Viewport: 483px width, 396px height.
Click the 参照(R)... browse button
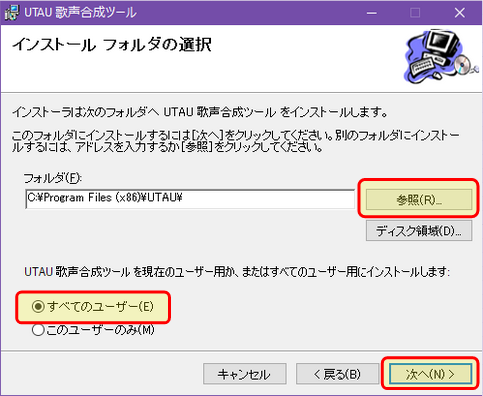[x=419, y=199]
